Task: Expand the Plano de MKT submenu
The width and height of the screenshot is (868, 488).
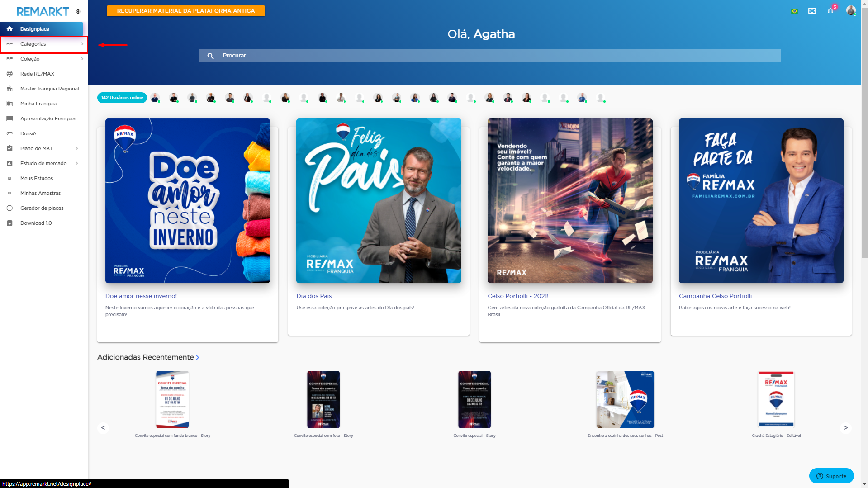Action: point(77,148)
